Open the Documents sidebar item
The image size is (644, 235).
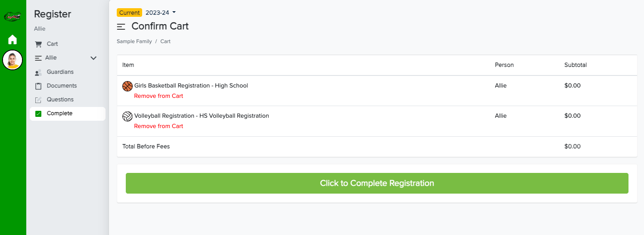click(62, 86)
